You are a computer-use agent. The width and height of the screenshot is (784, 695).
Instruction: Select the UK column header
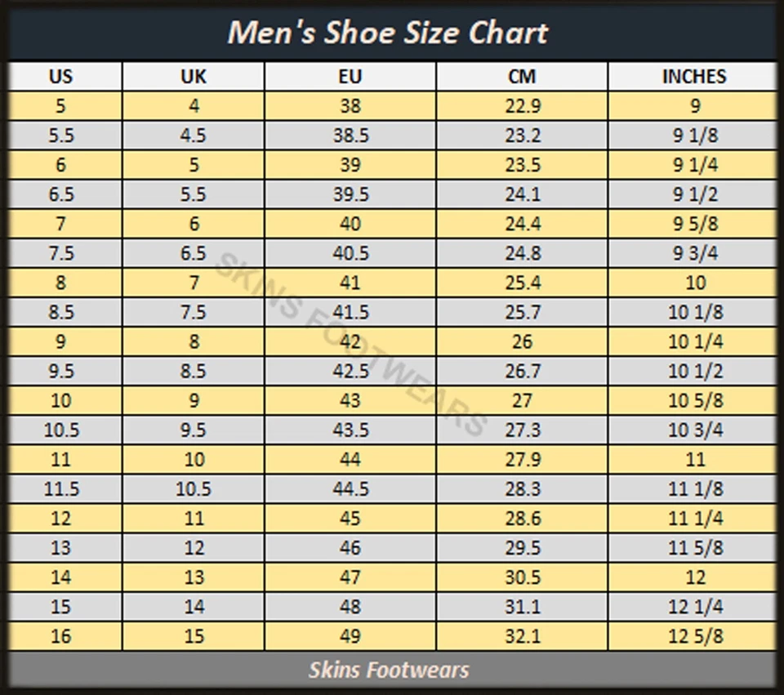[194, 77]
